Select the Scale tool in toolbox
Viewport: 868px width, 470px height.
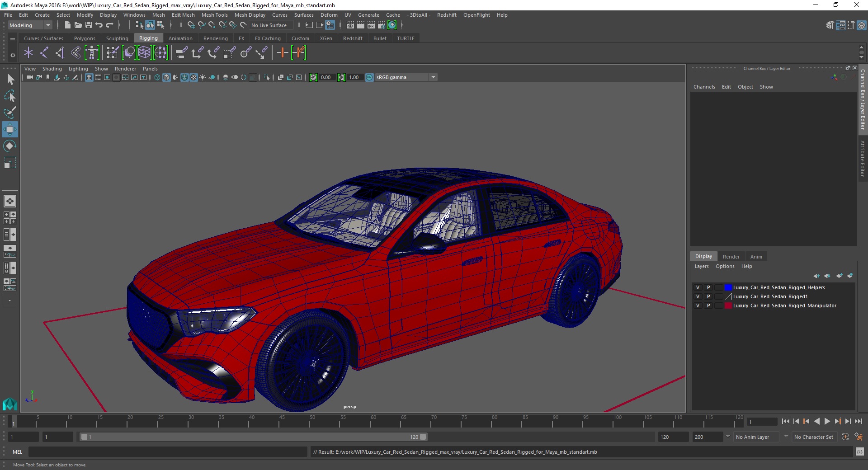coord(9,163)
